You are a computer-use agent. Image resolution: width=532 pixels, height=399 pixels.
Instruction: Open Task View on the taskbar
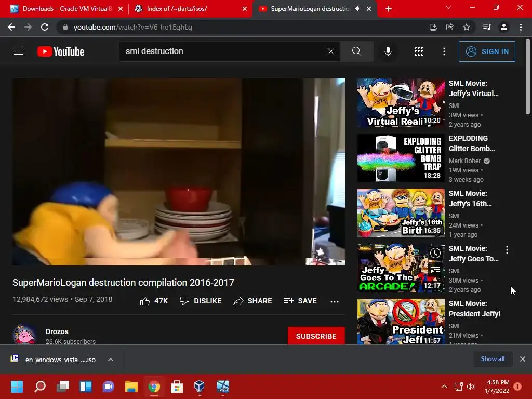63,387
